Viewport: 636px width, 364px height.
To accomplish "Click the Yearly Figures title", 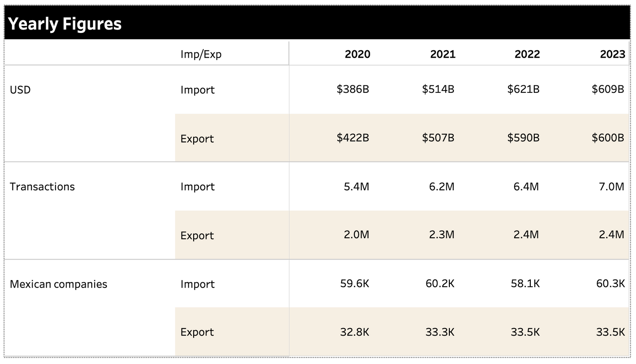I will point(65,24).
